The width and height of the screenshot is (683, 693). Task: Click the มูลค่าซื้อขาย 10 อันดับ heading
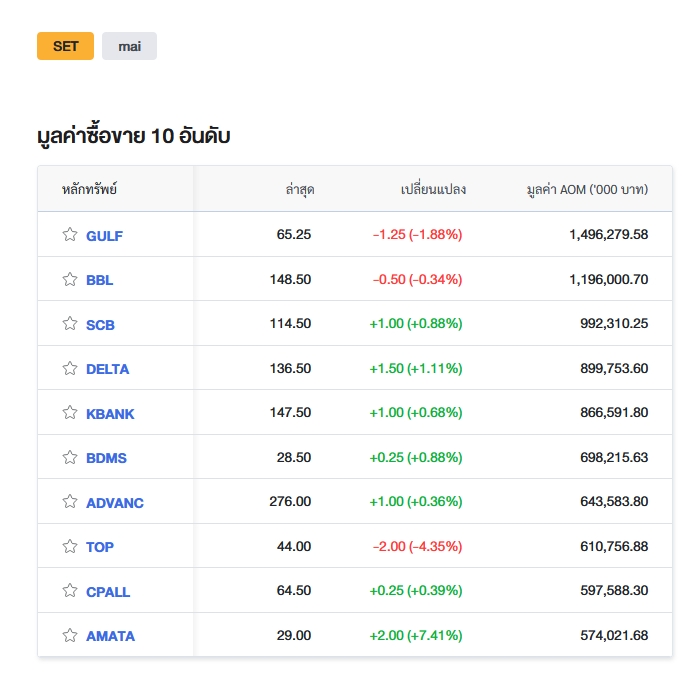pyautogui.click(x=134, y=135)
